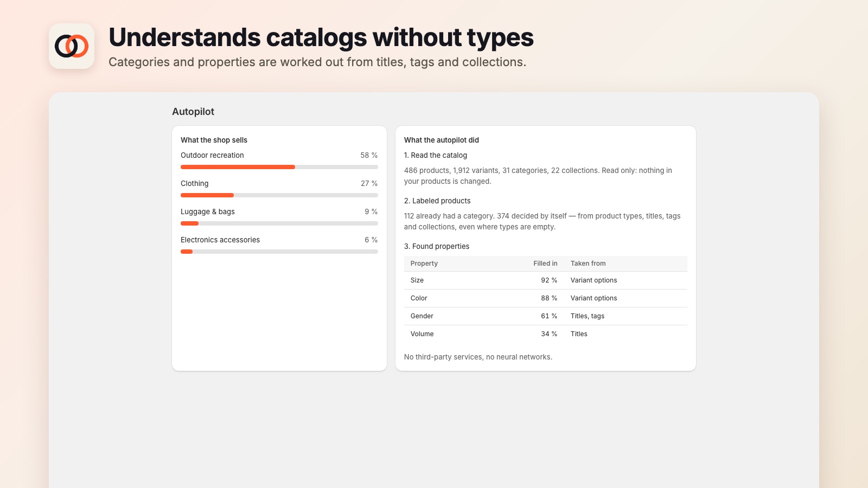Click the '92 %' filled-in value
This screenshot has width=868, height=488.
549,280
